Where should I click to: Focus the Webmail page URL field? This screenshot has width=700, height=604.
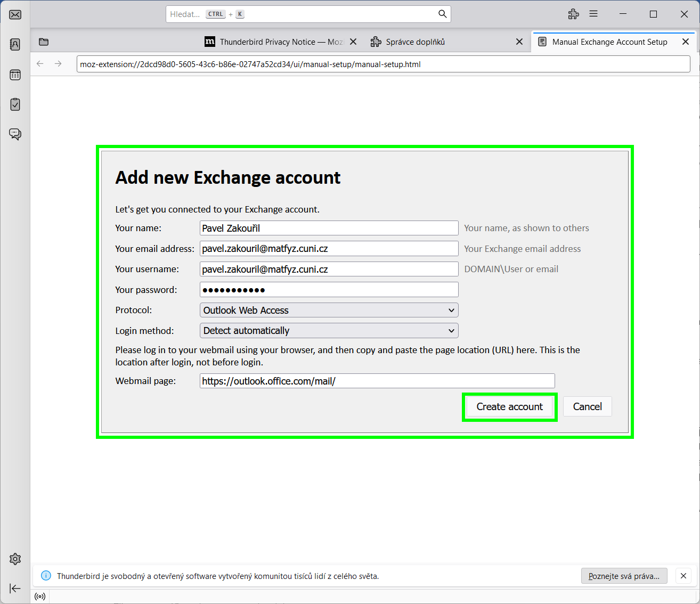(x=377, y=381)
